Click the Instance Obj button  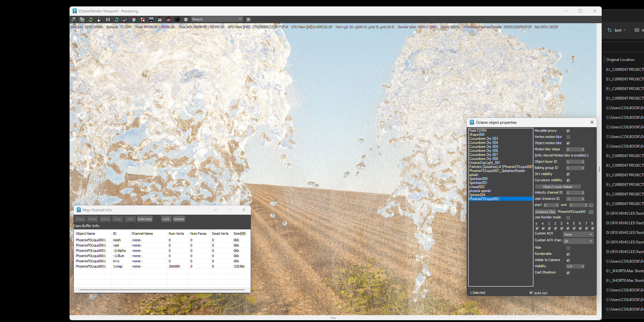click(545, 212)
